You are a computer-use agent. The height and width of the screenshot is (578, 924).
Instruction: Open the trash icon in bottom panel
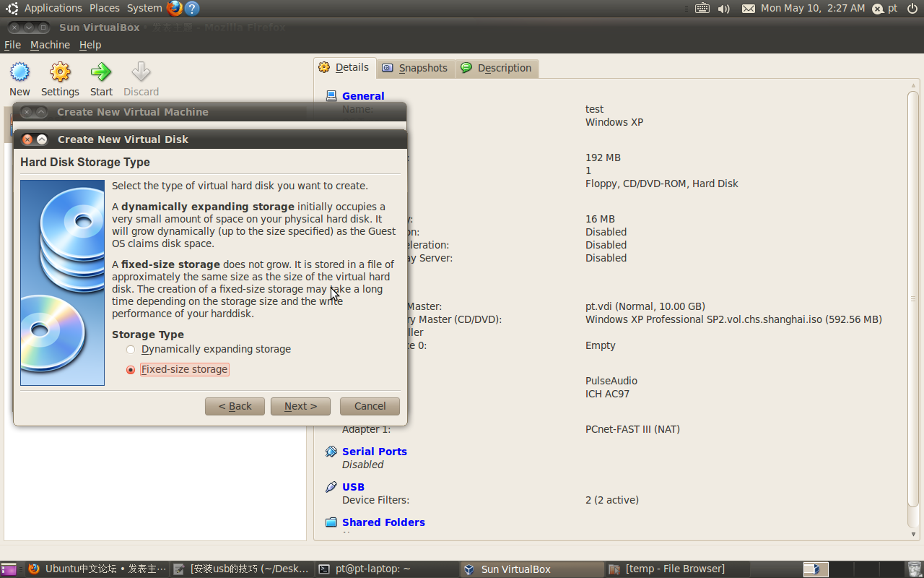(x=915, y=569)
